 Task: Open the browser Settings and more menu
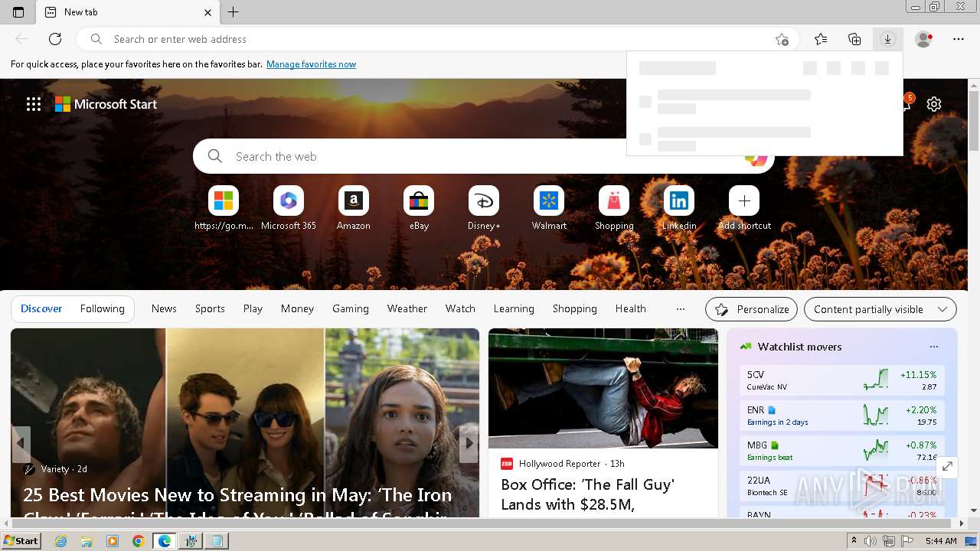[x=959, y=39]
